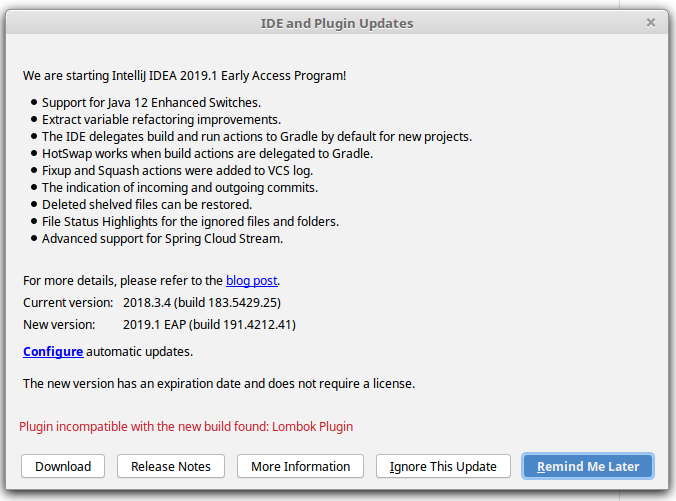Choose Ignore This Update
Screen dimensions: 676x501
(x=443, y=466)
